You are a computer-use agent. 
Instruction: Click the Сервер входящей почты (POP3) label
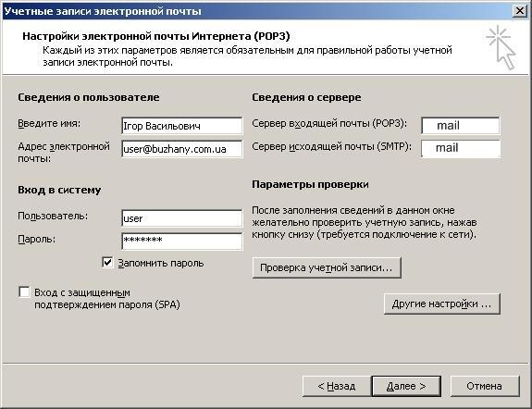(329, 123)
